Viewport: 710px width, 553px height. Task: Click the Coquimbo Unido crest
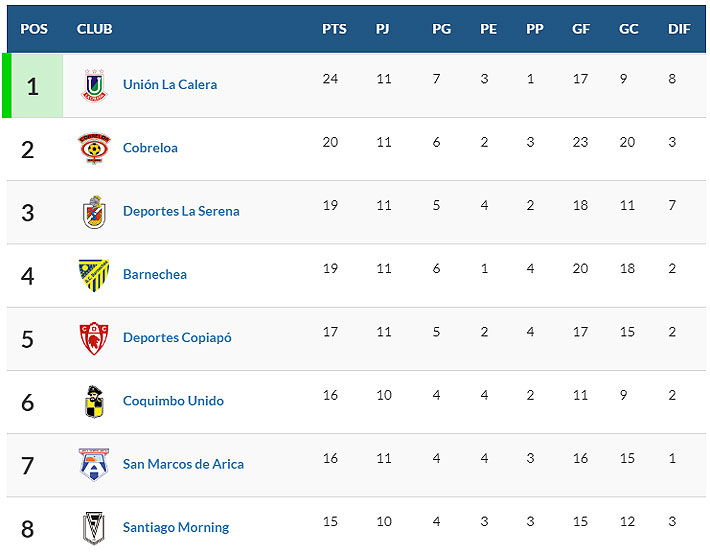click(x=93, y=401)
